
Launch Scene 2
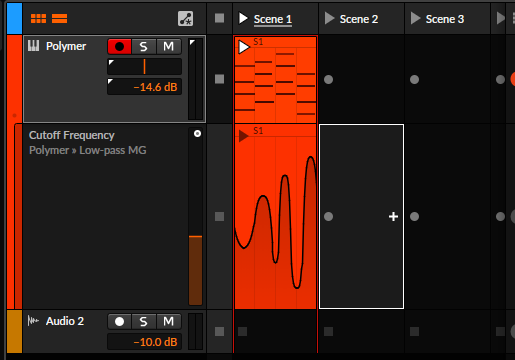pyautogui.click(x=329, y=18)
